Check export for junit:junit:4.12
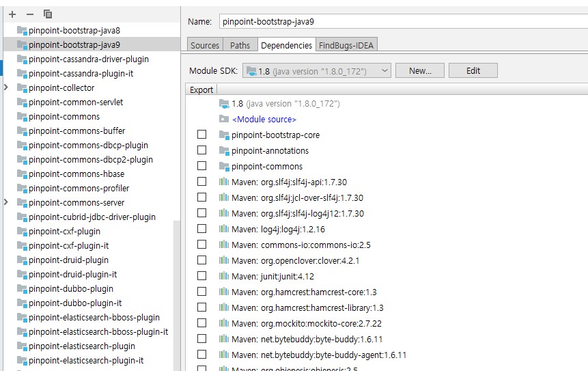This screenshot has height=371, width=588. (x=201, y=276)
